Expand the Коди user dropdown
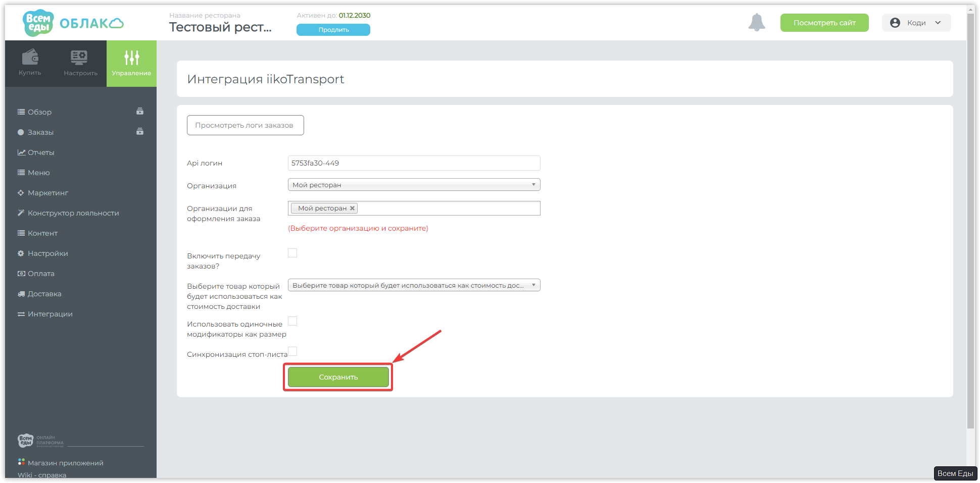The image size is (980, 483). click(x=916, y=23)
